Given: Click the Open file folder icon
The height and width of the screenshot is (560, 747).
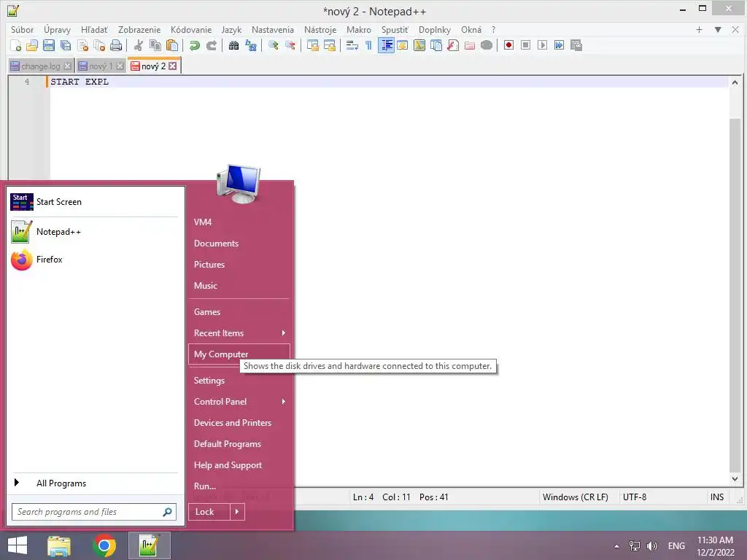Looking at the screenshot, I should pos(32,45).
